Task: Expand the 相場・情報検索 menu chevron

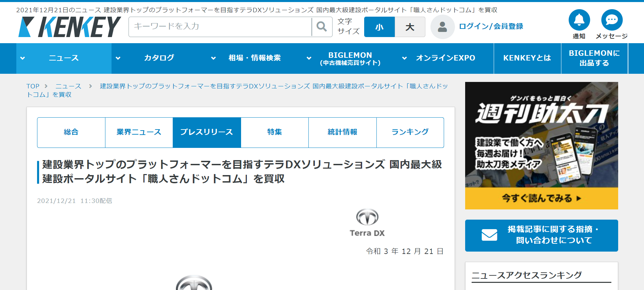Action: click(x=214, y=58)
